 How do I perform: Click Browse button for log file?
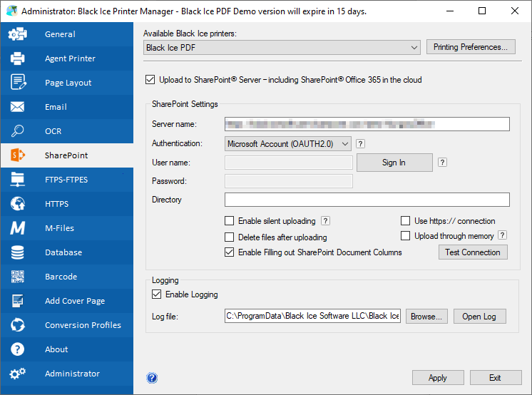(x=426, y=317)
